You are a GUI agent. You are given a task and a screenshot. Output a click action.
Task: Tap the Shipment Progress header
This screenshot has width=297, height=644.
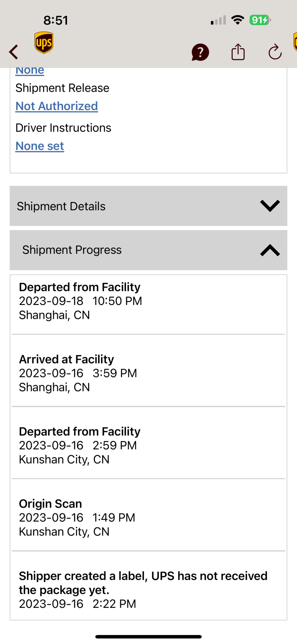coord(72,250)
